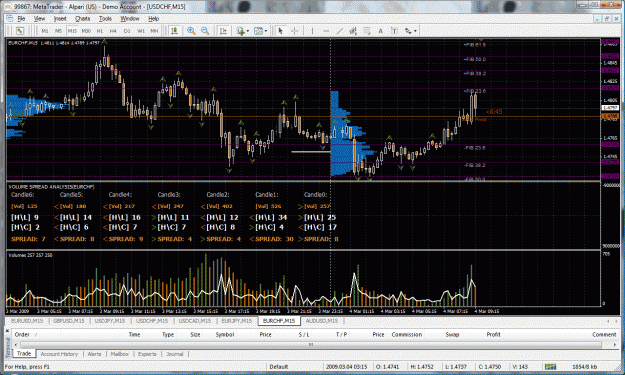The image size is (625, 375).
Task: Open the Tools menu
Action: (105, 18)
